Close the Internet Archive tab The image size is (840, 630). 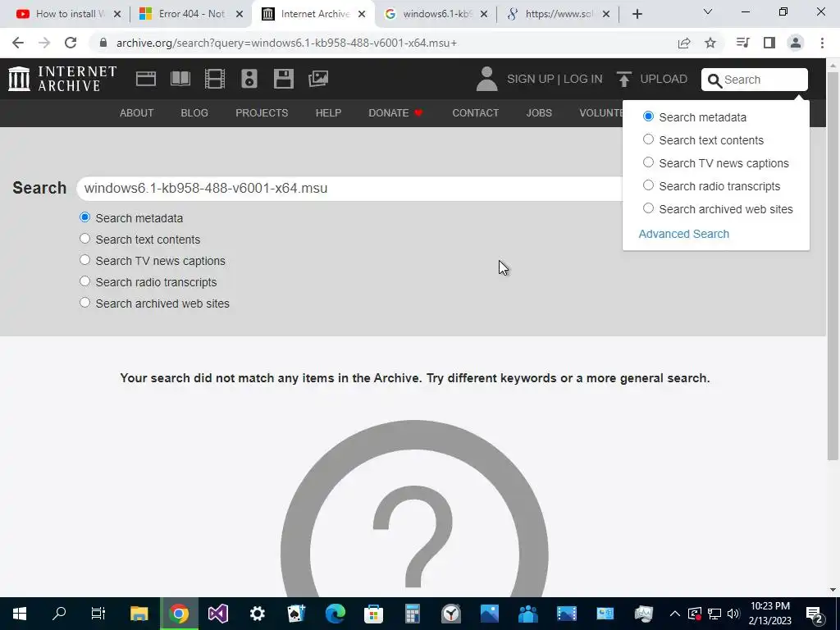[x=362, y=14]
